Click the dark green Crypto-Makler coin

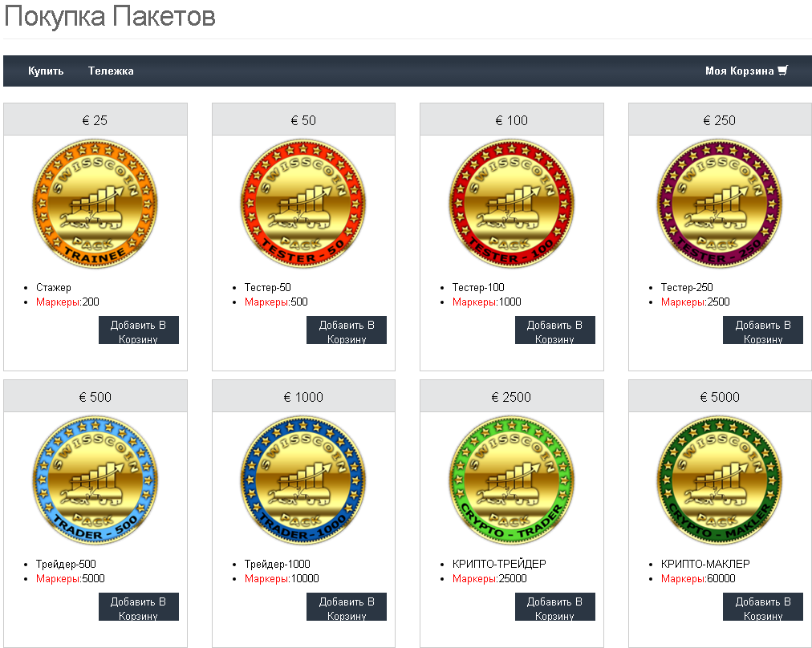[x=720, y=480]
